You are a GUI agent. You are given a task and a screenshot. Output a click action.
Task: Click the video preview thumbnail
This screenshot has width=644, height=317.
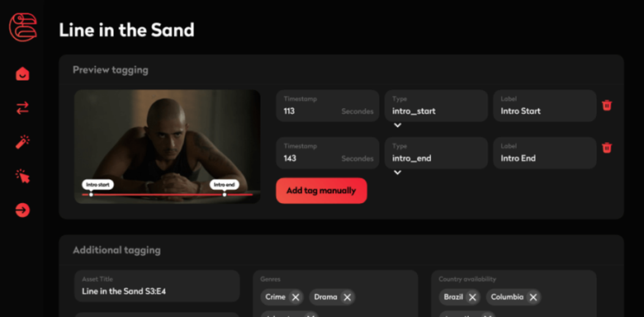(167, 147)
